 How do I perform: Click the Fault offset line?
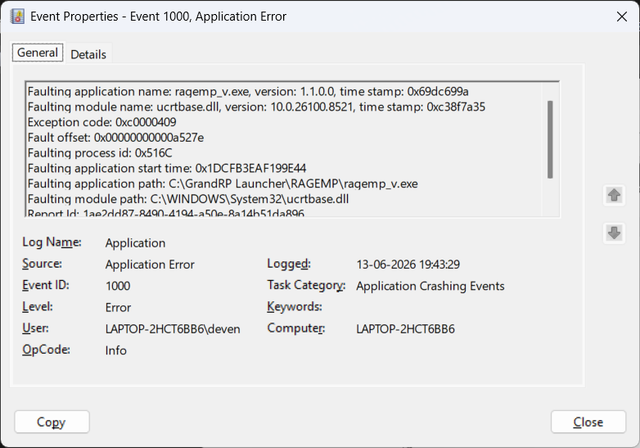116,138
